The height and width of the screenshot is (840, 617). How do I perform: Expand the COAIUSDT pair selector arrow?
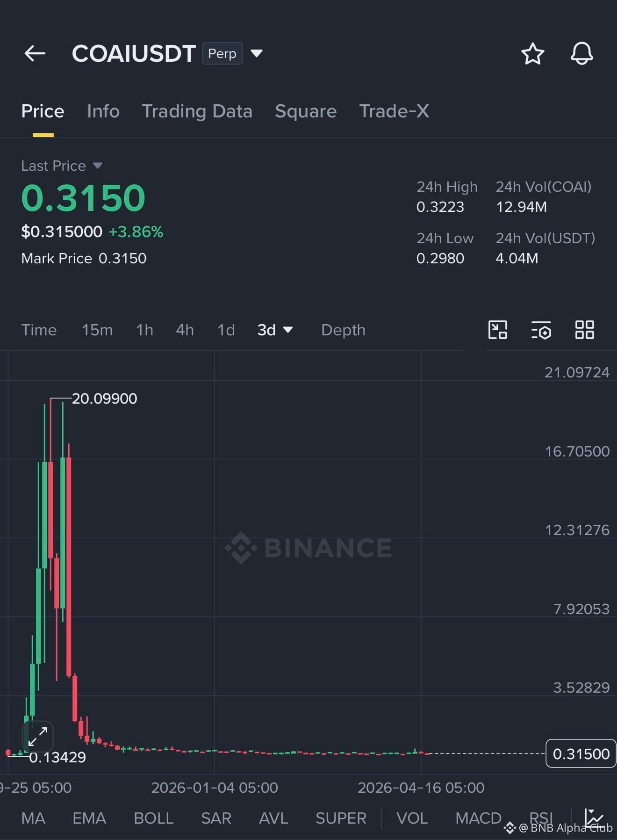click(257, 53)
